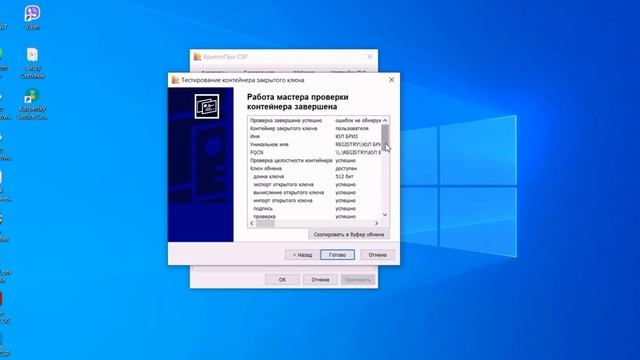Click the certificate card image in wizard banner
Viewport: 640px width, 360px height.
pos(207,106)
